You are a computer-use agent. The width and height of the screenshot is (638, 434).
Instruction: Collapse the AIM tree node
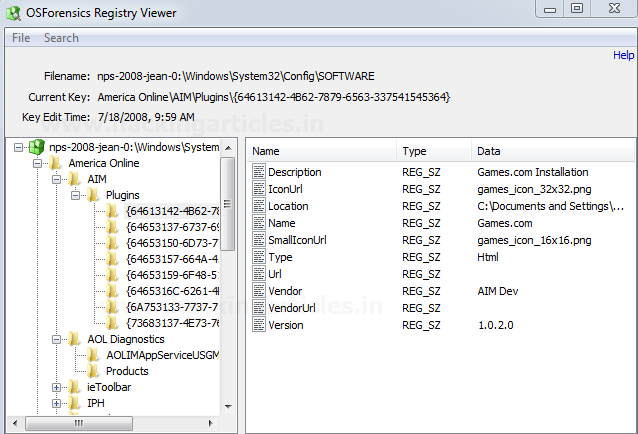pyautogui.click(x=57, y=179)
